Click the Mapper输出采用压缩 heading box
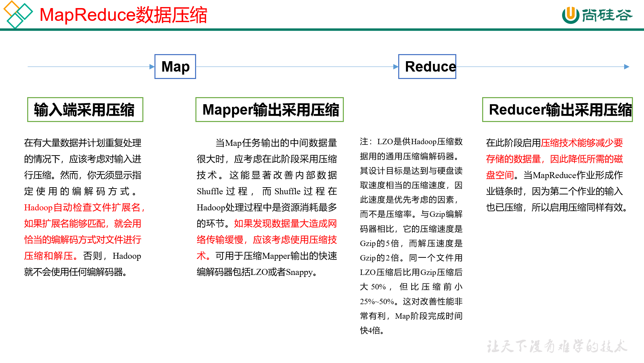Viewport: 644px width, 363px height. pyautogui.click(x=269, y=110)
